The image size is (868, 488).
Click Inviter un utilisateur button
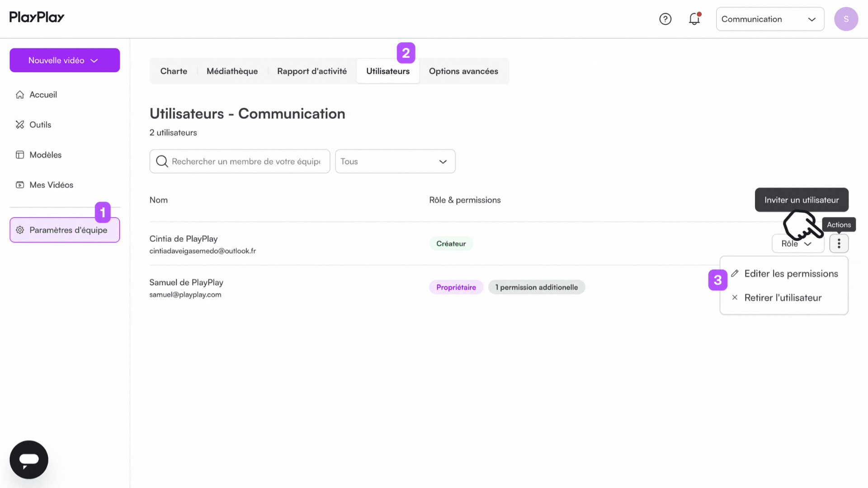coord(802,200)
